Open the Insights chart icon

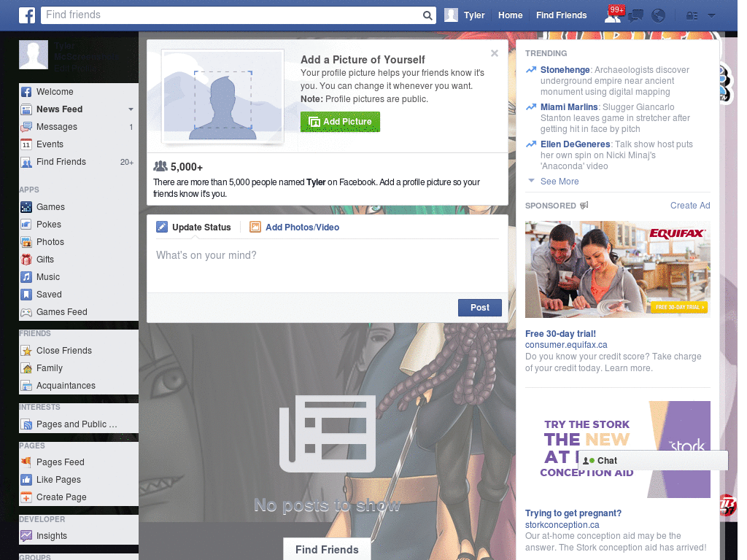(x=26, y=536)
